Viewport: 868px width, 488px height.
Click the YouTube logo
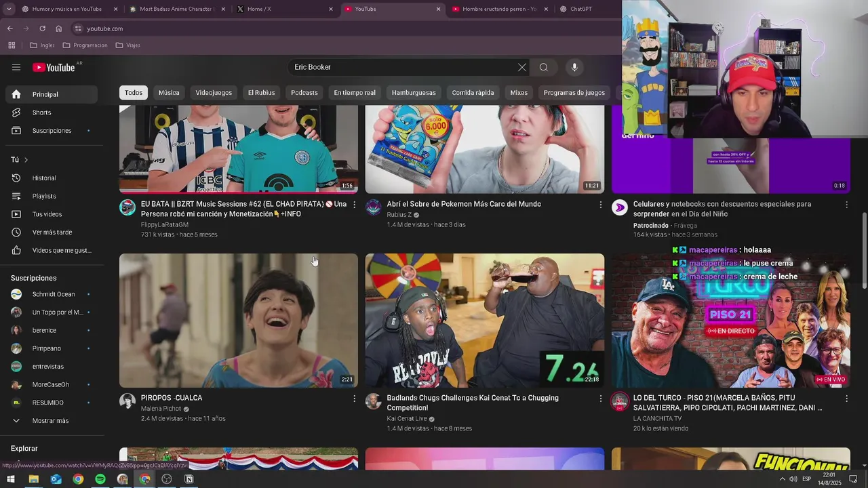pos(54,67)
